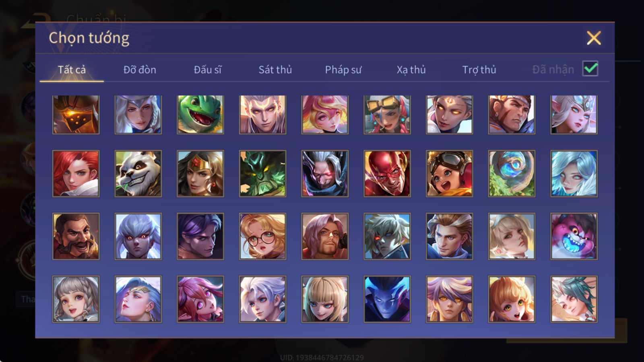The image size is (644, 362).
Task: Open the Trợ thủ tab
Action: point(479,70)
